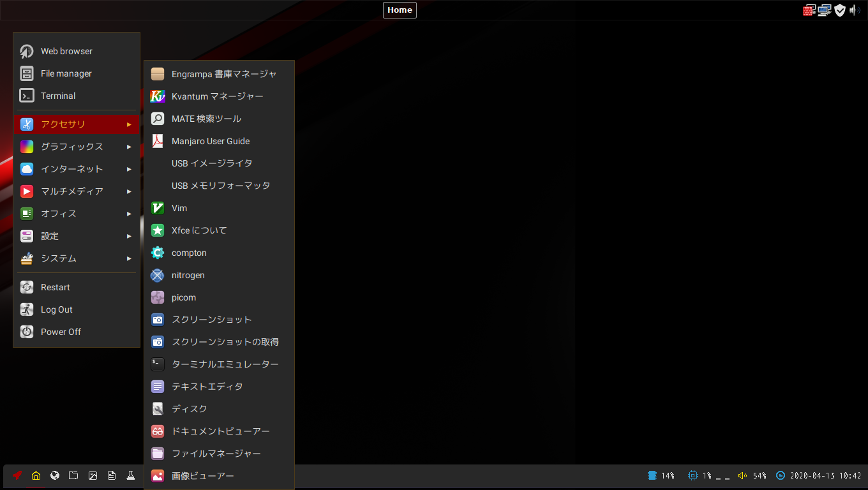Click the folder icon in bottom panel
This screenshot has height=490, width=868.
(73, 475)
